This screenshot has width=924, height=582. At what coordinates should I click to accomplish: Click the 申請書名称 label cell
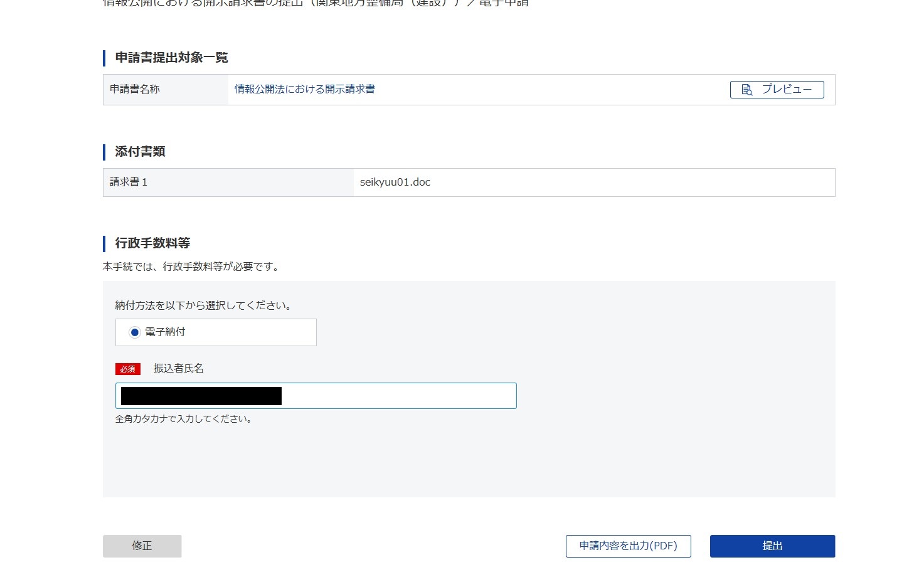pyautogui.click(x=166, y=90)
